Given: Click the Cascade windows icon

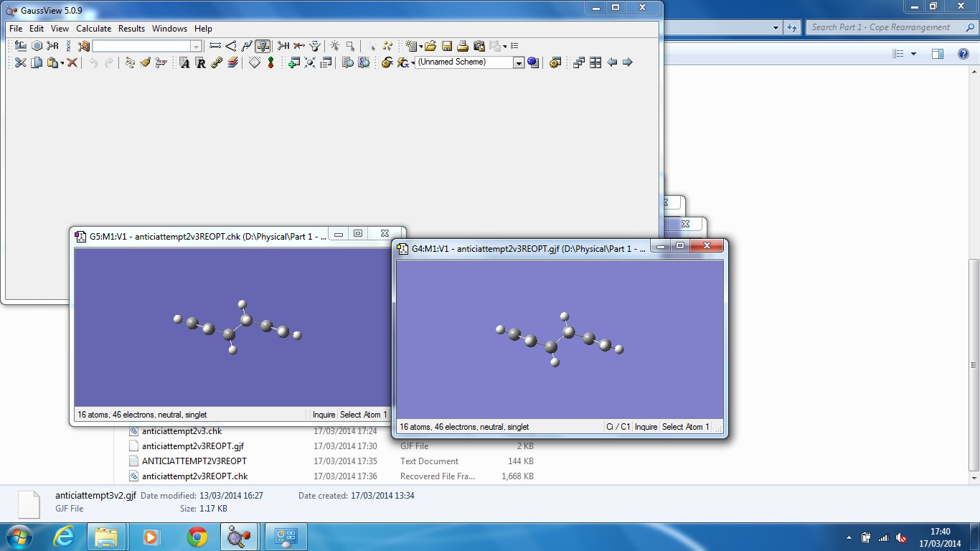Looking at the screenshot, I should click(x=579, y=62).
